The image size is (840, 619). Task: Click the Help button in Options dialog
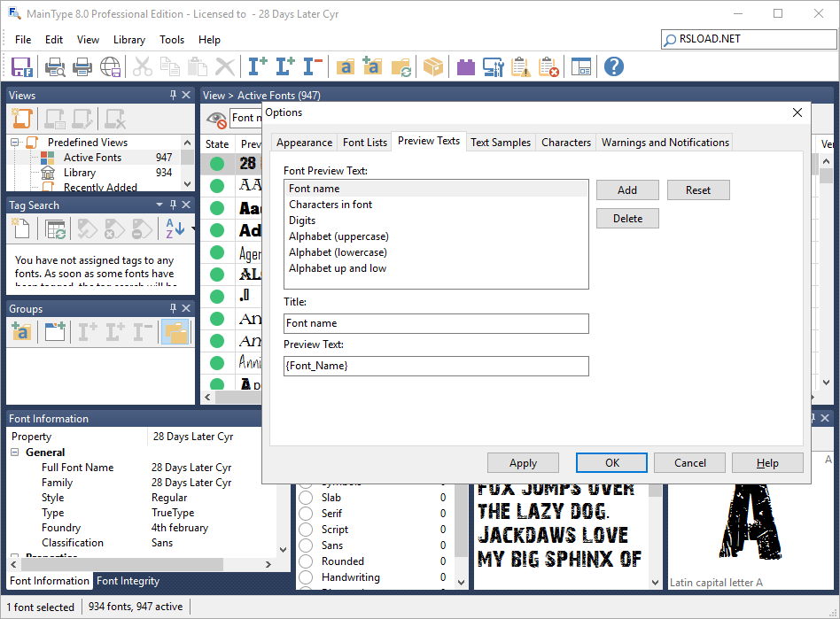(x=767, y=463)
